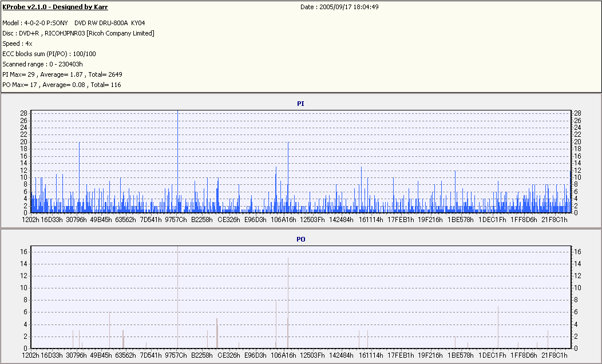Click 'CE326h' on the PI chart x-axis
The image size is (602, 364).
[x=229, y=220]
